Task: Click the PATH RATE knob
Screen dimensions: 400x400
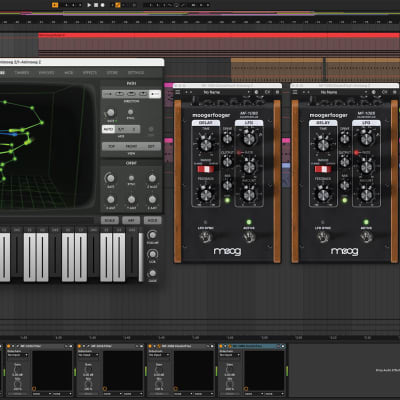Action: (110, 113)
